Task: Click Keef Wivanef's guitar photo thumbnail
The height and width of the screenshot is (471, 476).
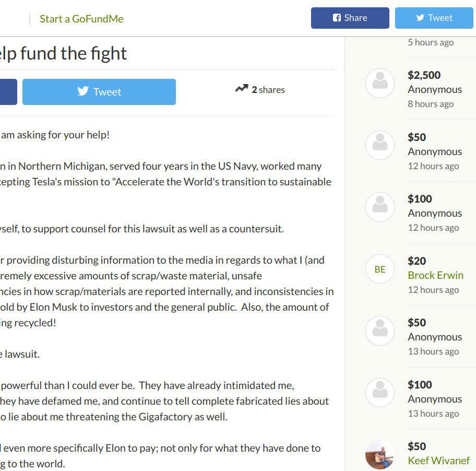Action: 380,455
